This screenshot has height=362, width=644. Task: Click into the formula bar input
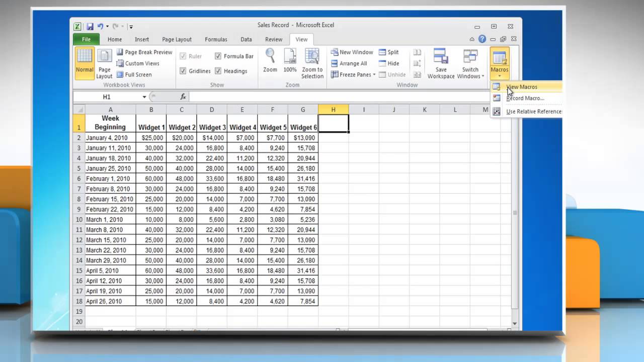(x=340, y=97)
